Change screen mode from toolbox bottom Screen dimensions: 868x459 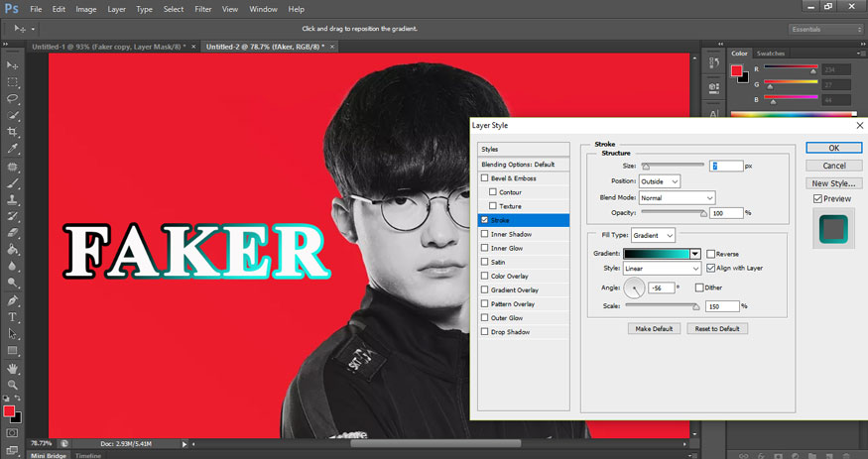[x=12, y=450]
